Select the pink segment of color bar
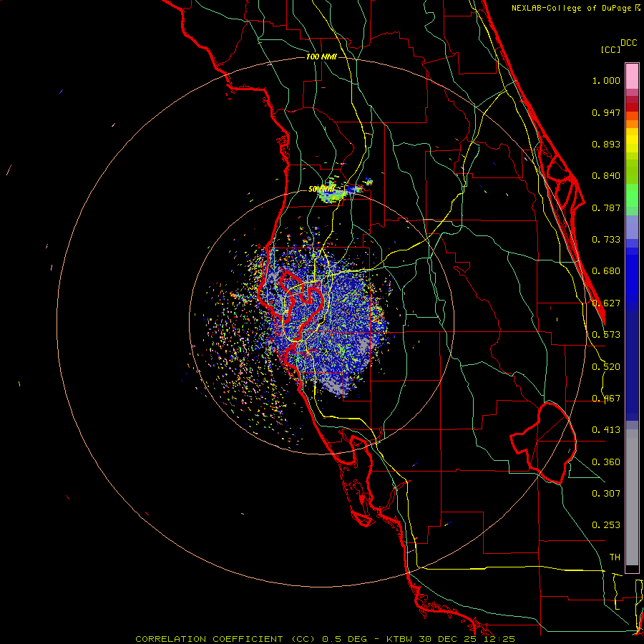This screenshot has height=644, width=644. coord(632,76)
